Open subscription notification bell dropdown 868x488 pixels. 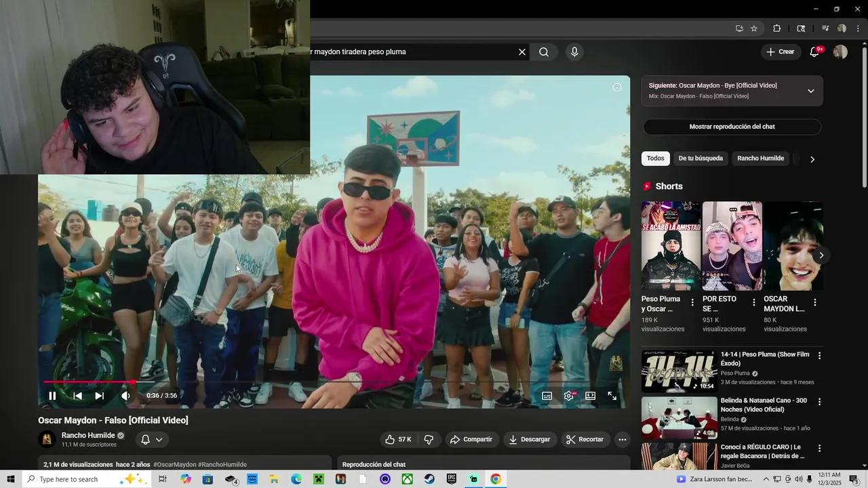tap(152, 440)
